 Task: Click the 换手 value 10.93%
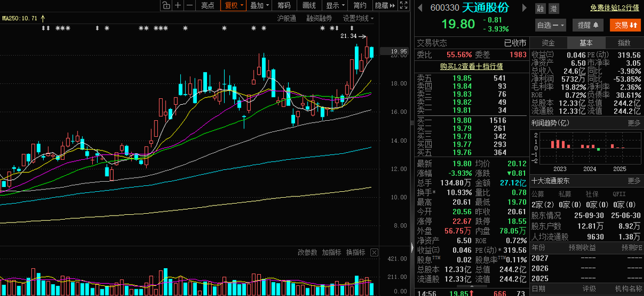click(x=458, y=192)
